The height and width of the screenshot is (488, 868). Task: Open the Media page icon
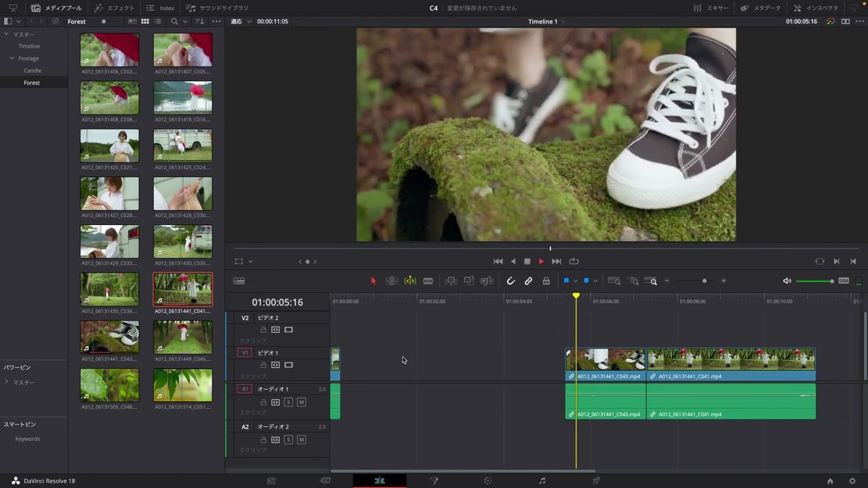[x=271, y=481]
